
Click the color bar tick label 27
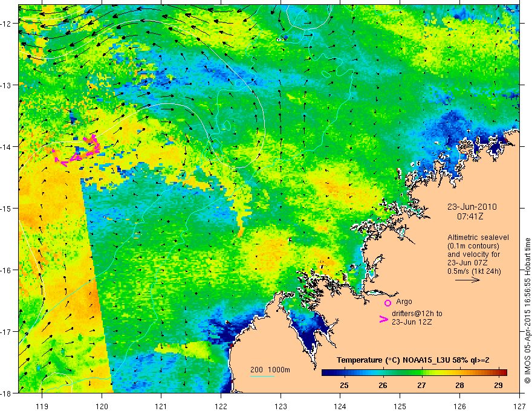pos(421,386)
